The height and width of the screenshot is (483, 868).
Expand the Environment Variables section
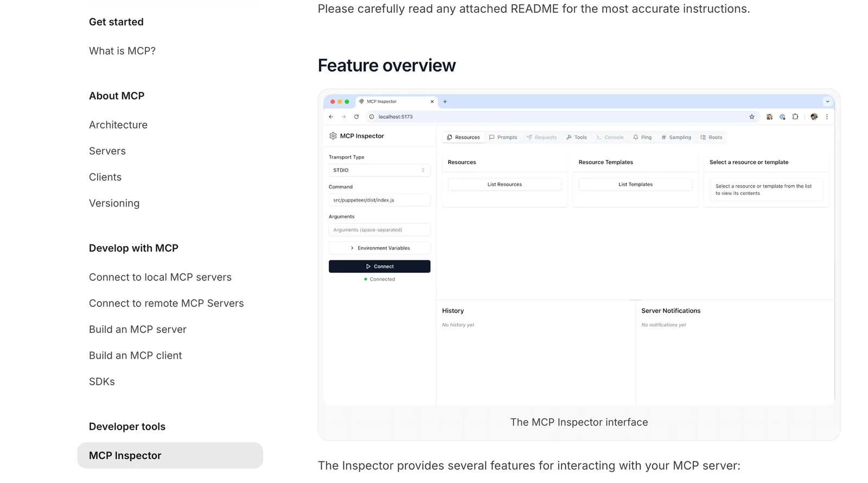click(x=379, y=248)
